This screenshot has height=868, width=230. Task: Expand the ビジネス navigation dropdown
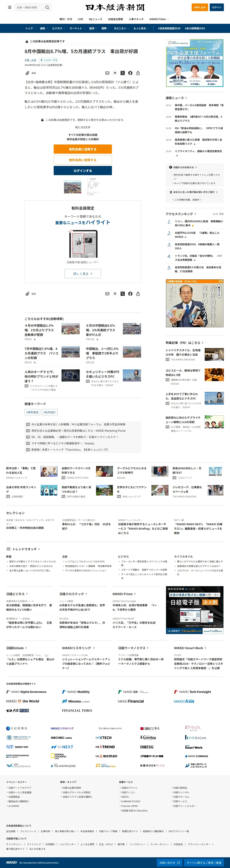59,28
